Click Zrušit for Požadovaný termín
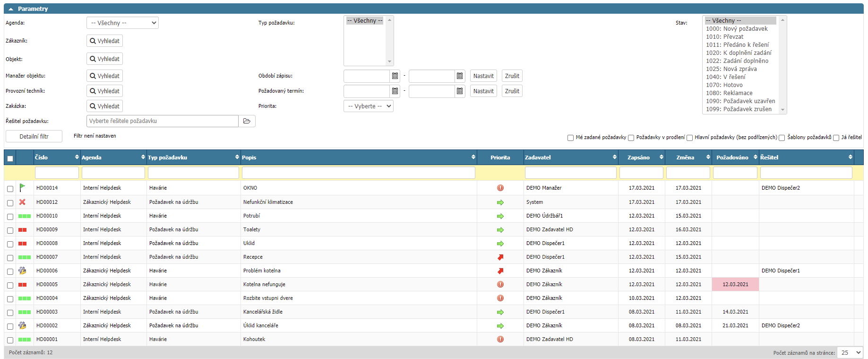Viewport: 868px width, 359px height. pos(512,91)
